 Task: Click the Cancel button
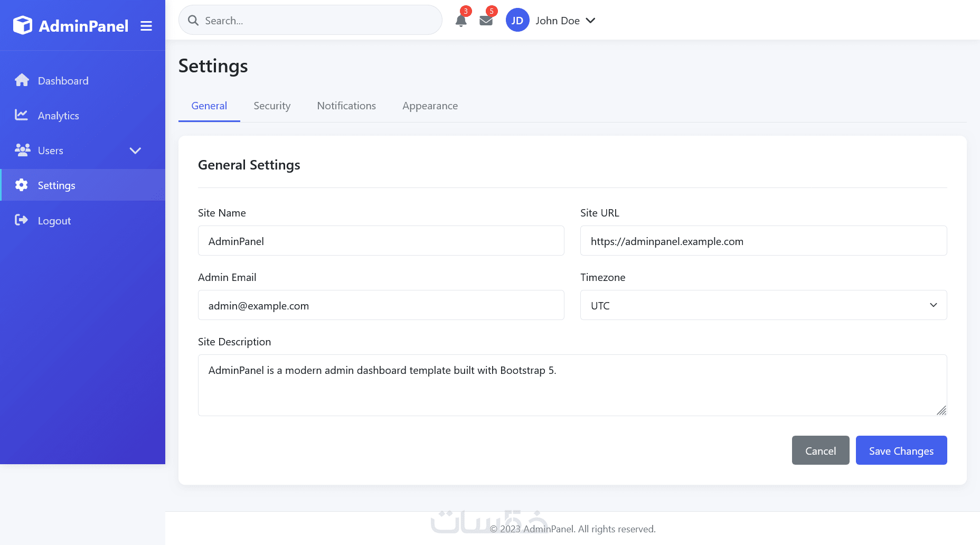point(820,450)
